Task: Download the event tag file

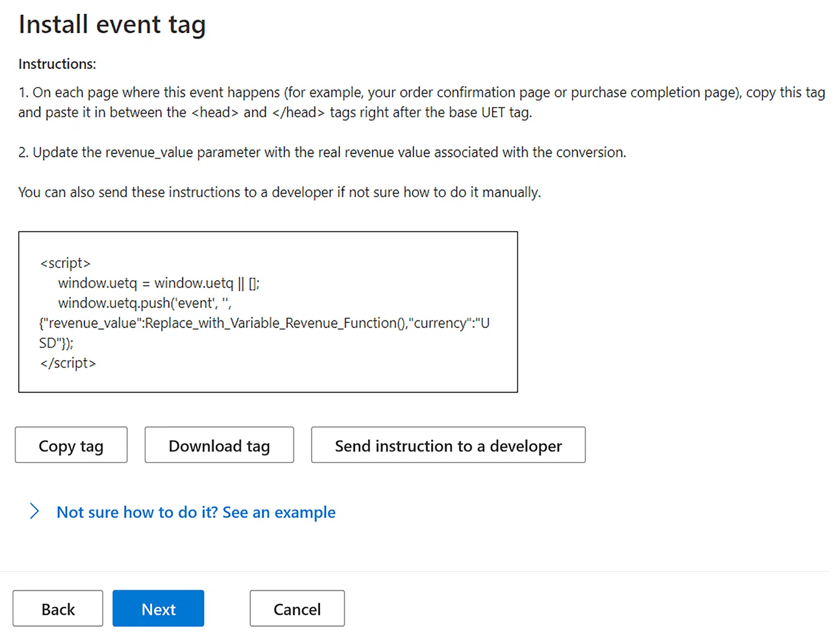Action: [219, 445]
